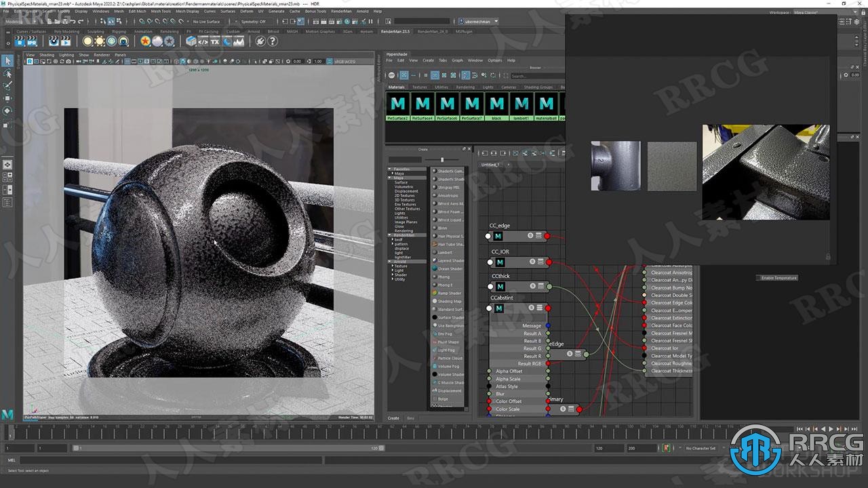Open the </> script shelf icon
Viewport: 868px width, 488px height.
click(203, 41)
